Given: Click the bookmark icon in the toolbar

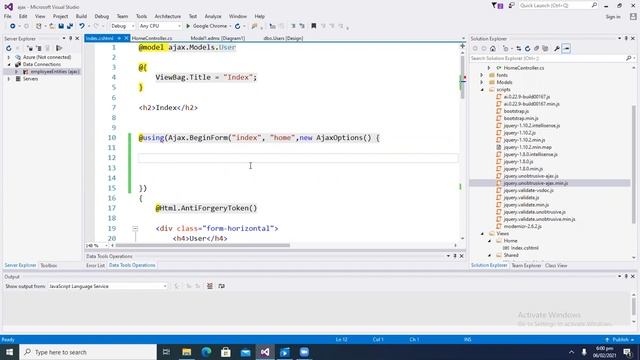Looking at the screenshot, I should click(313, 26).
